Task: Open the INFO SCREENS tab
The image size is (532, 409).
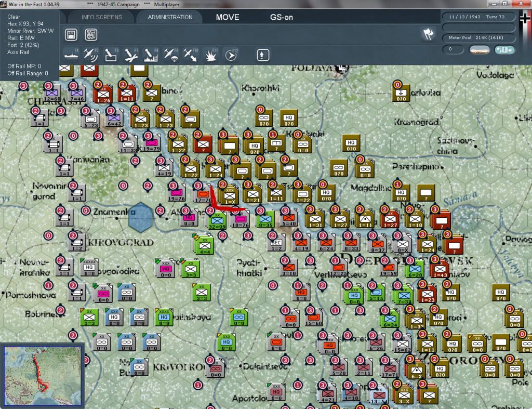Action: [x=101, y=17]
